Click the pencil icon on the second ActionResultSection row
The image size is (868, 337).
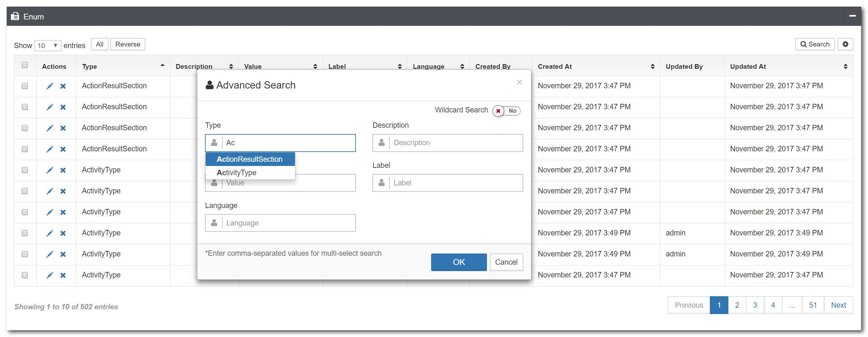tap(49, 107)
